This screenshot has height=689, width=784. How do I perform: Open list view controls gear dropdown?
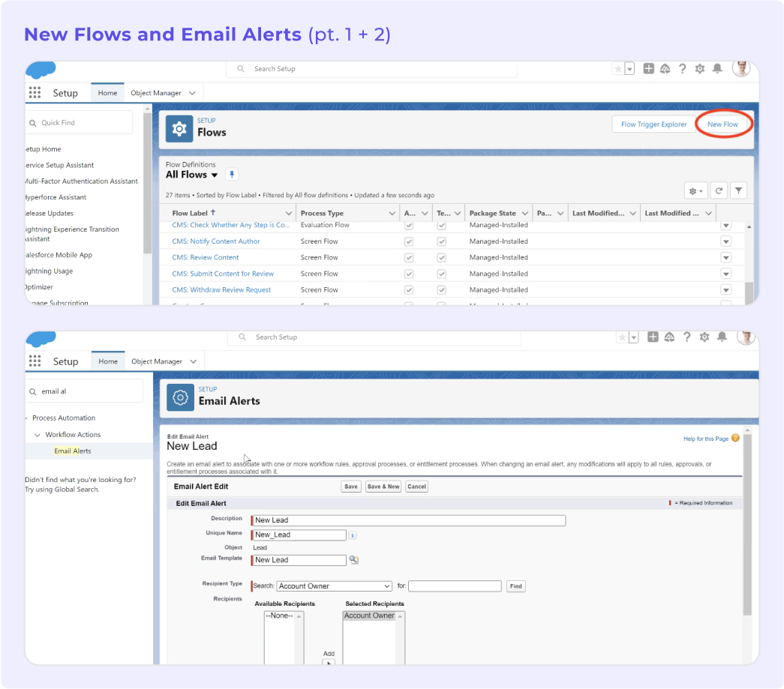[696, 190]
